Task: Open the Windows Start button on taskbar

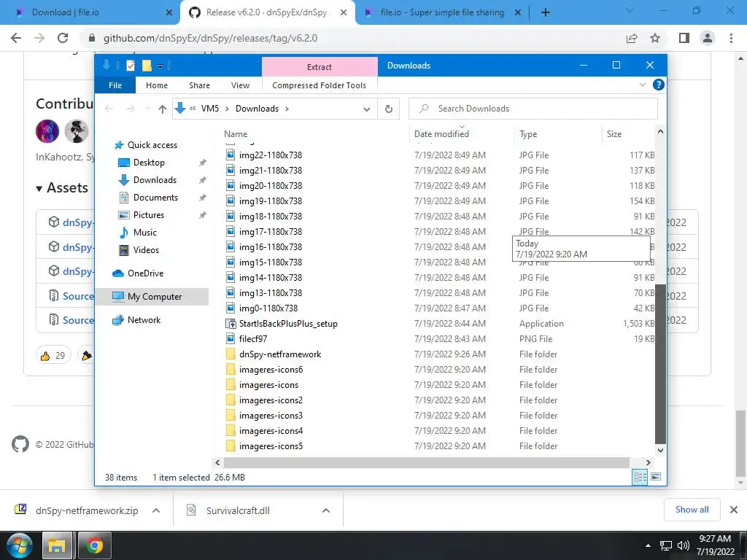Action: pos(20,545)
